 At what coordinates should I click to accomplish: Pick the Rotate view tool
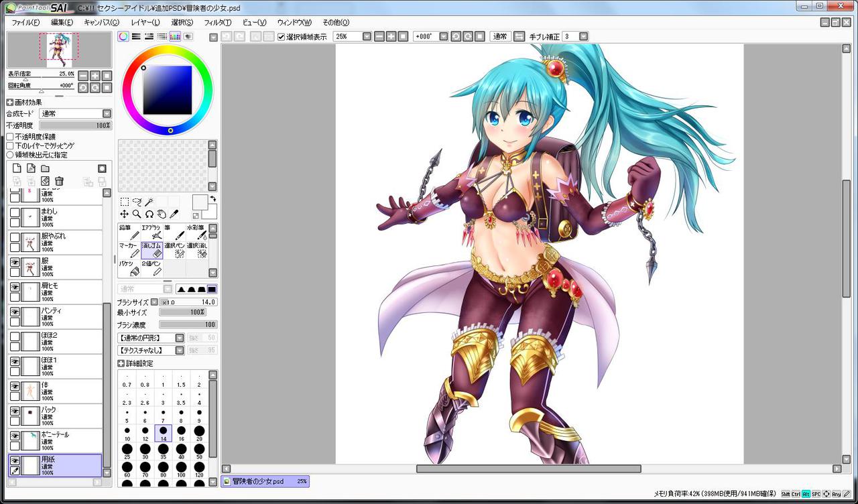click(x=149, y=214)
